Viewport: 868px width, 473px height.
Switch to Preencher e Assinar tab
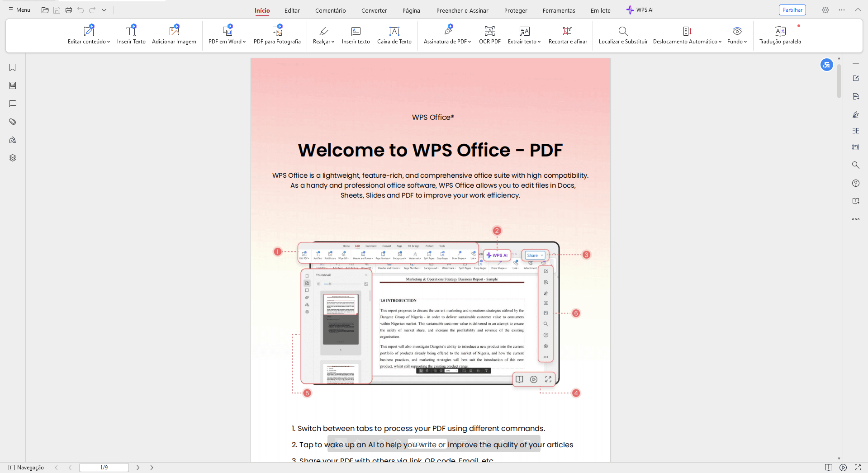click(462, 10)
